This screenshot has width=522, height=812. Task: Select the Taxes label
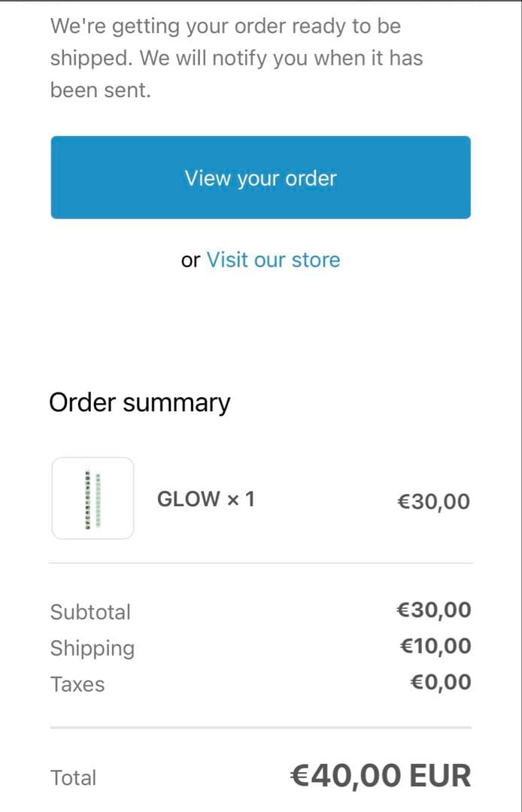tap(77, 684)
